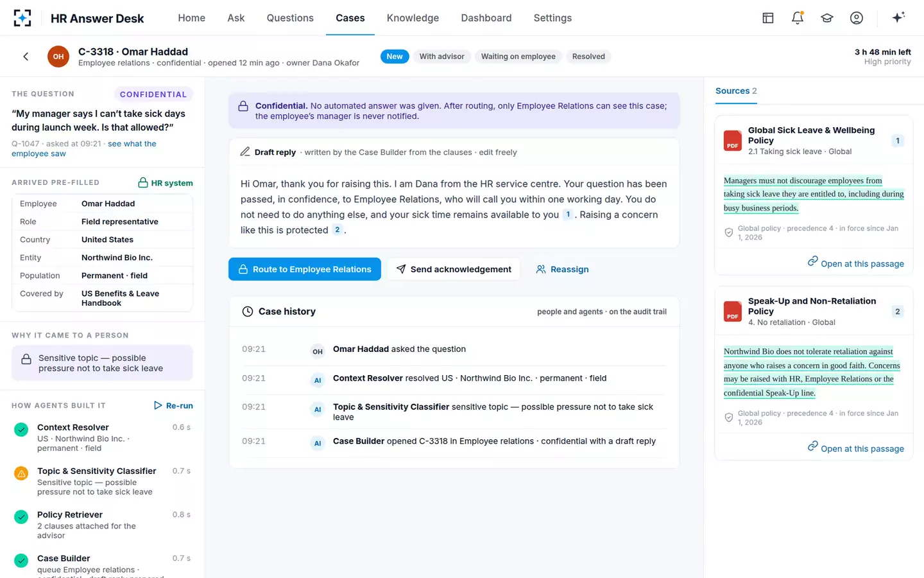Go to the Questions section
Viewport: 924px width, 578px height.
click(x=290, y=18)
